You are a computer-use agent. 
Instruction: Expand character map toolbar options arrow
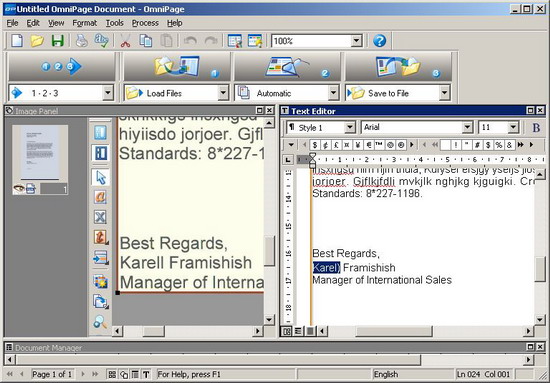coord(291,145)
